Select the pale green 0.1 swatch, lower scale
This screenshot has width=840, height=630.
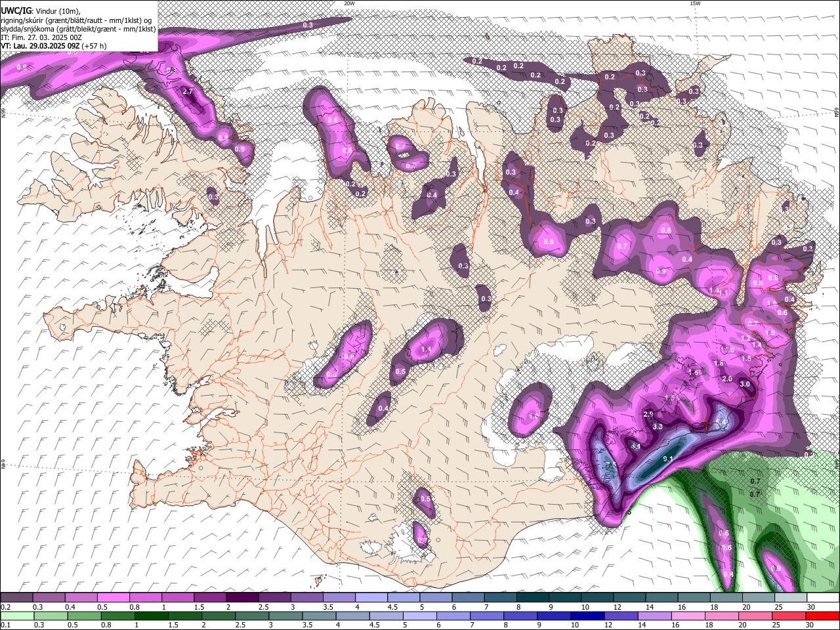tap(17, 616)
